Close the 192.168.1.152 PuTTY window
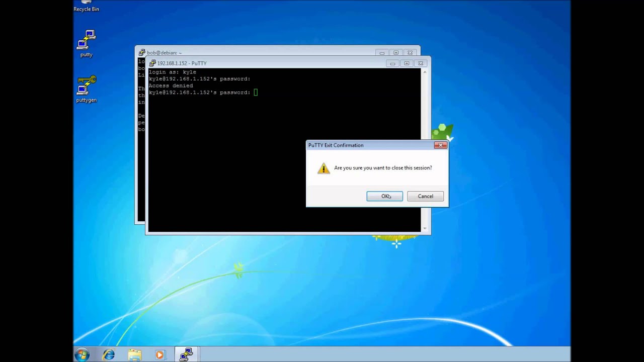 pos(421,63)
